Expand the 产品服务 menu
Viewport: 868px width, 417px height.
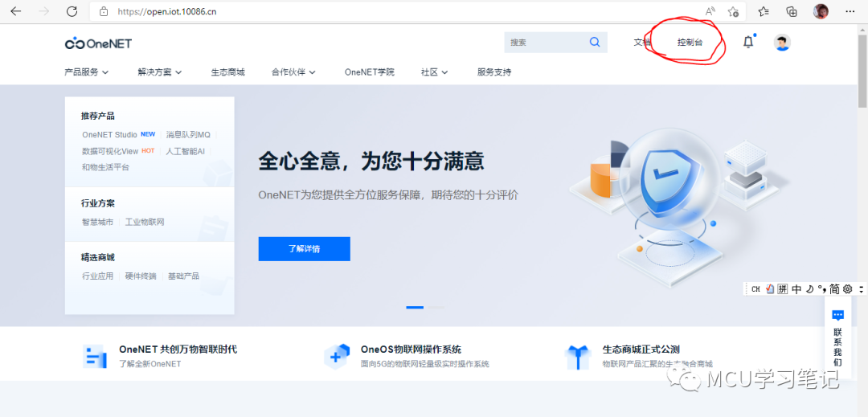(86, 72)
